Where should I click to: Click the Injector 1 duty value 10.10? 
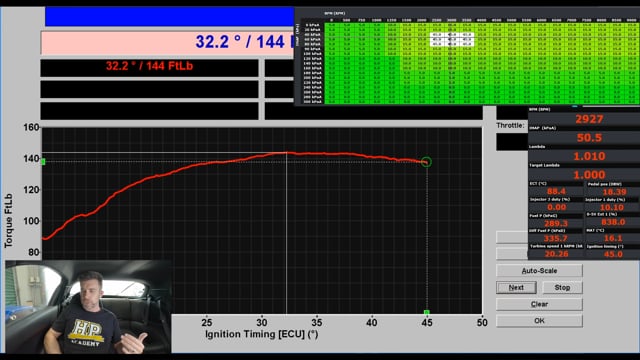coord(611,207)
